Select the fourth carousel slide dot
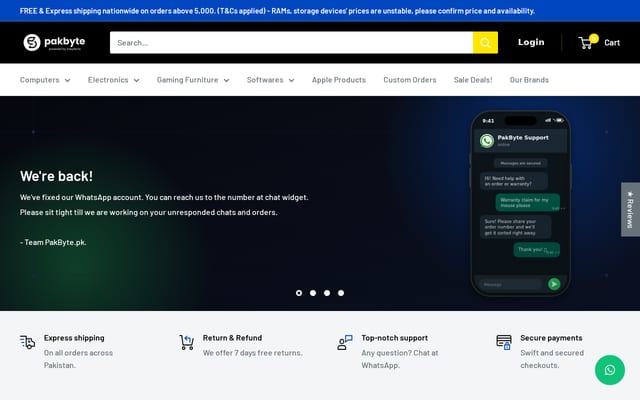Screen dimensions: 640x400 point(341,293)
